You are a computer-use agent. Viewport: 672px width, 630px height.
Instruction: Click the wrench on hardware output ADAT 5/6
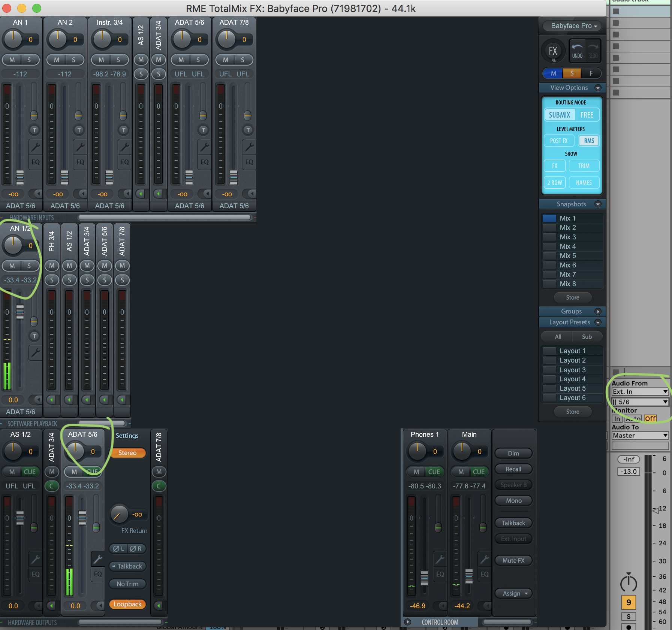[98, 559]
